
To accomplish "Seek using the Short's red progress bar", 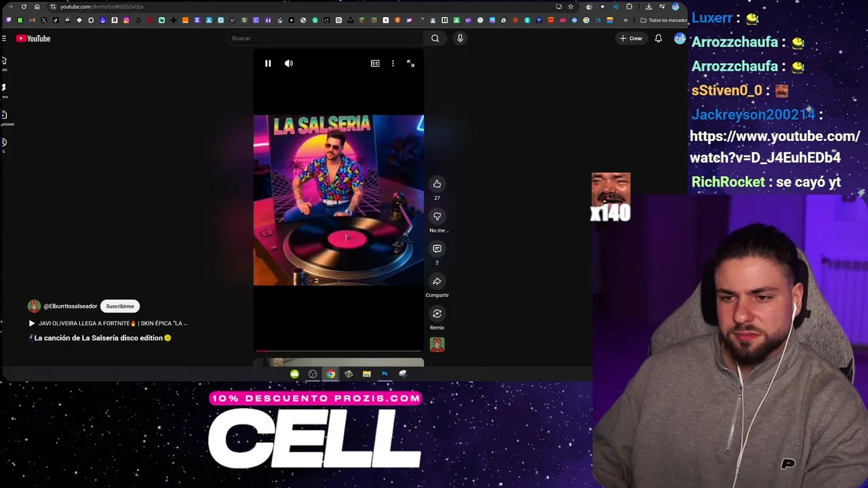I will [338, 351].
